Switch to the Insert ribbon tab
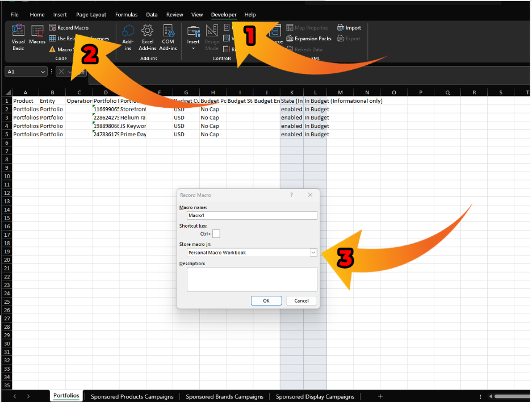The width and height of the screenshot is (532, 402). (x=60, y=15)
